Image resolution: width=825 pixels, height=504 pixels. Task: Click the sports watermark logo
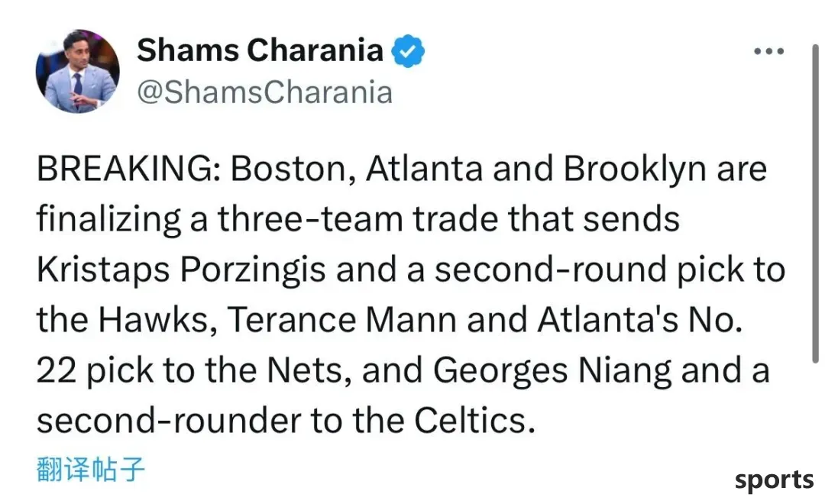(774, 481)
